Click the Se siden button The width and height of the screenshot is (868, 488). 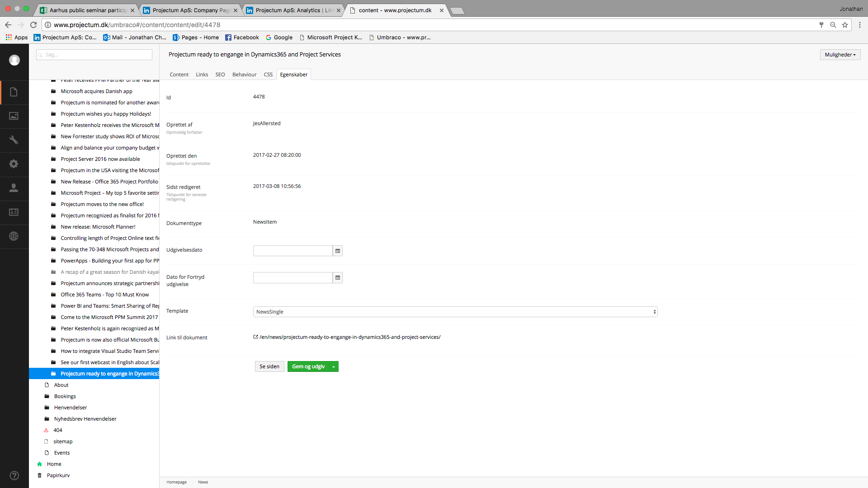269,366
